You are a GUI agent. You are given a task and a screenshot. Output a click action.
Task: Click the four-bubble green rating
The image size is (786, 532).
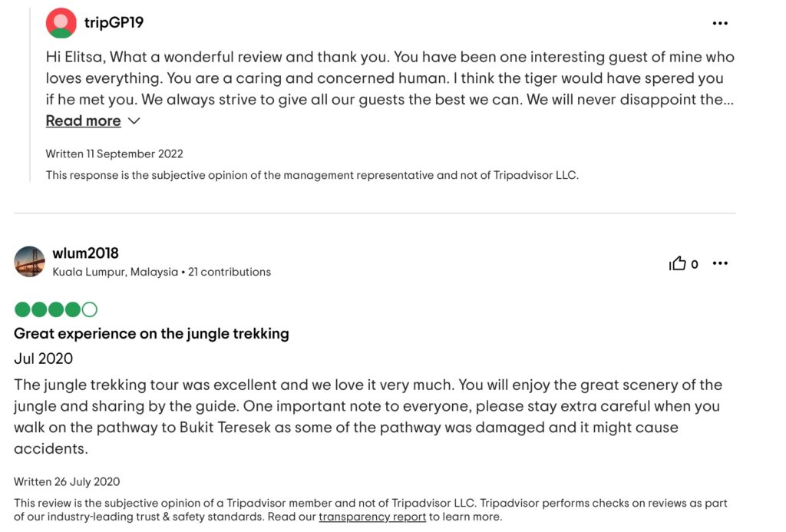click(x=55, y=309)
